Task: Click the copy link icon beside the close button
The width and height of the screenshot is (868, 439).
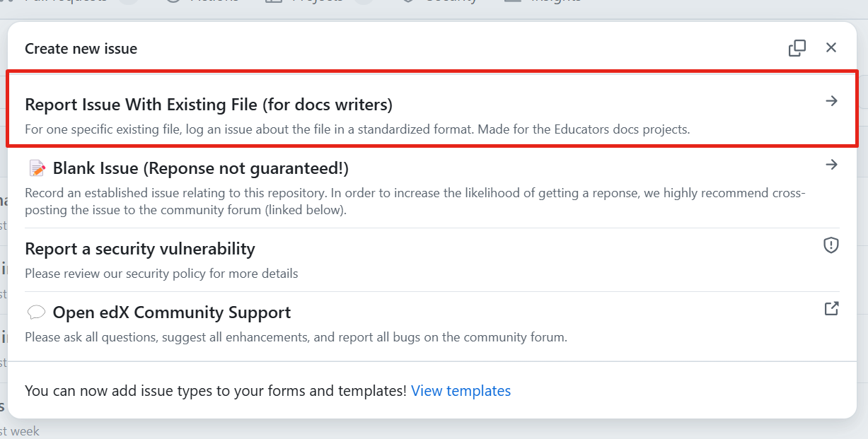Action: pyautogui.click(x=797, y=48)
